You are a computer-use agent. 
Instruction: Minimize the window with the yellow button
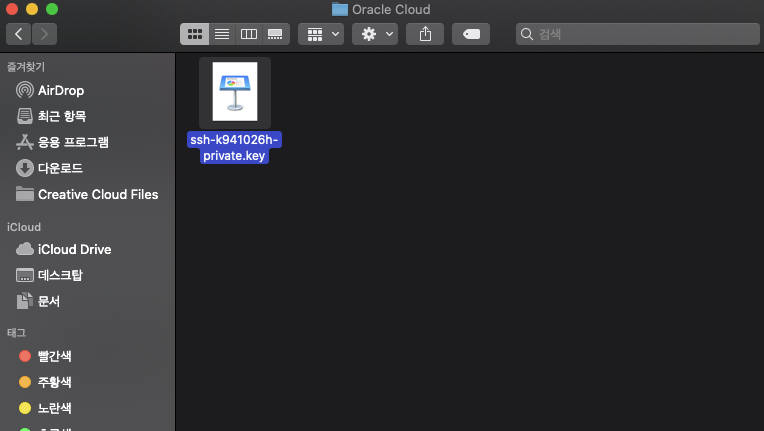point(32,9)
